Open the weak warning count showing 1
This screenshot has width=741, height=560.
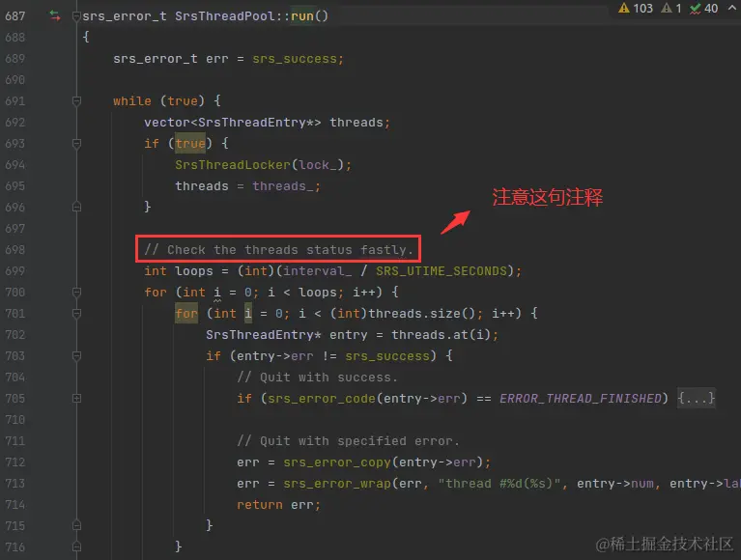(x=671, y=8)
